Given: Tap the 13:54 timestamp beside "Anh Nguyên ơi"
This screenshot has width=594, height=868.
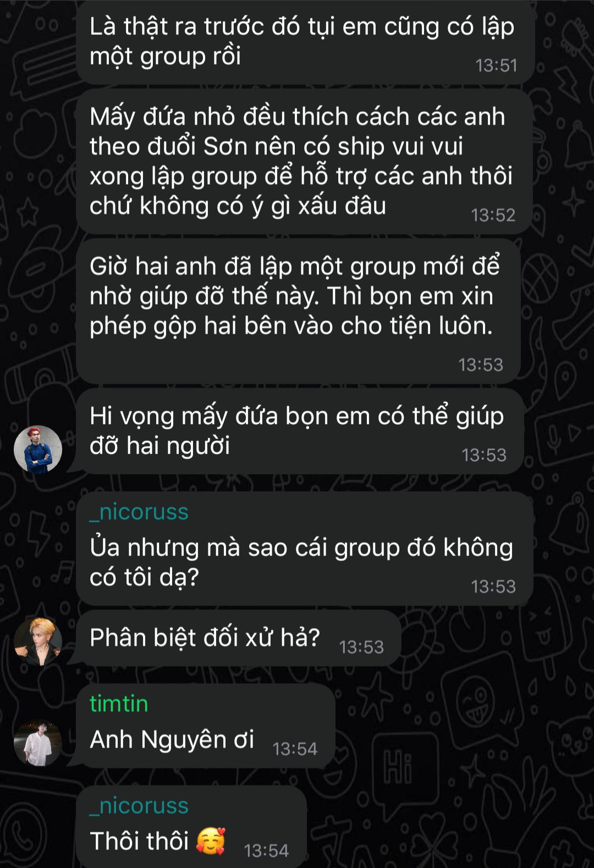Looking at the screenshot, I should [295, 749].
